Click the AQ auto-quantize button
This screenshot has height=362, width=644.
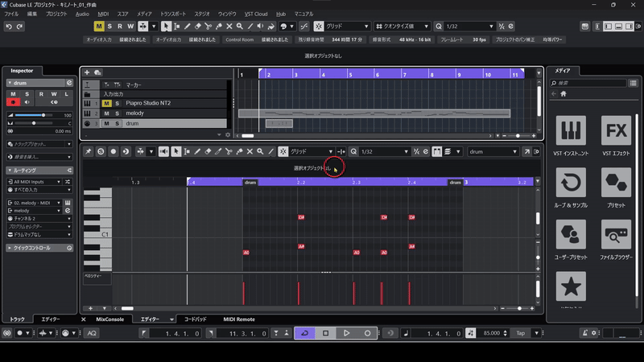(x=92, y=333)
